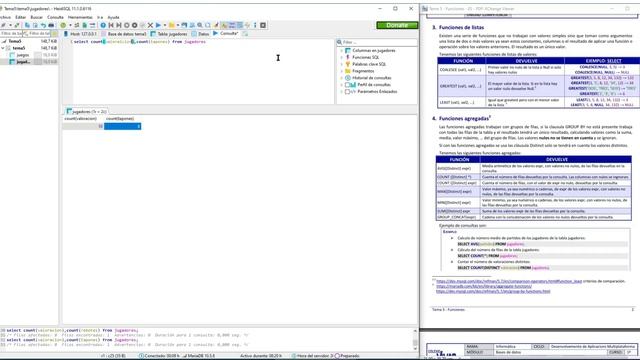Toggle the first highlighted toolbar button after broom

point(224,25)
